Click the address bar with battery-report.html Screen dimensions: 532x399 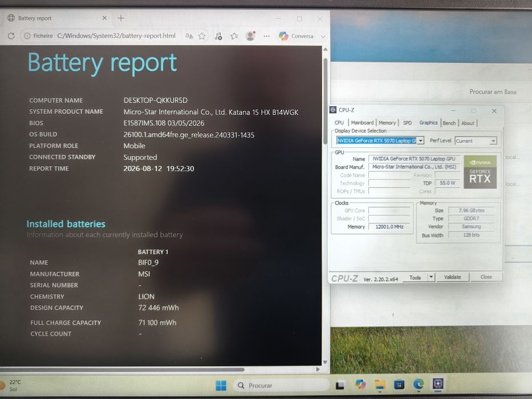click(116, 35)
